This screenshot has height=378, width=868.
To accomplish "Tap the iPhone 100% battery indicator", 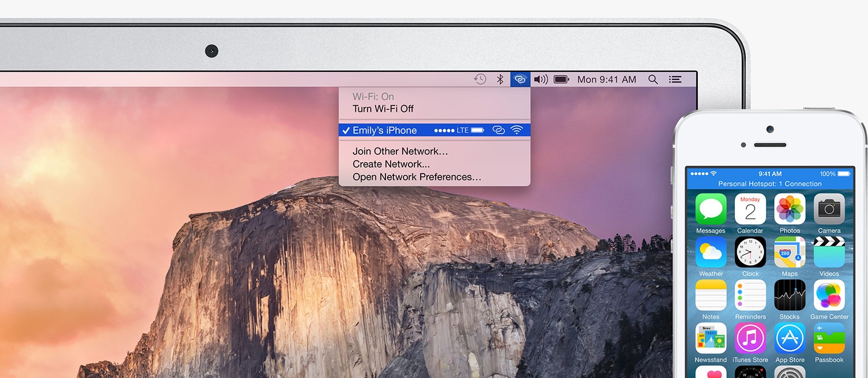I will point(835,174).
